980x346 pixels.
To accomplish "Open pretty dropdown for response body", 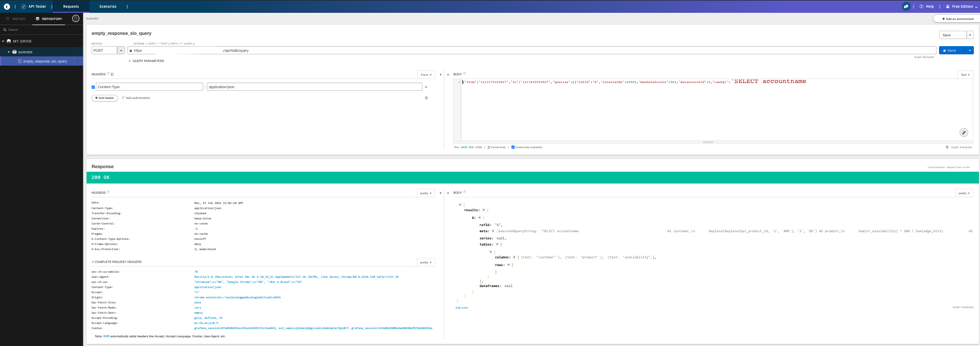I will pos(964,193).
